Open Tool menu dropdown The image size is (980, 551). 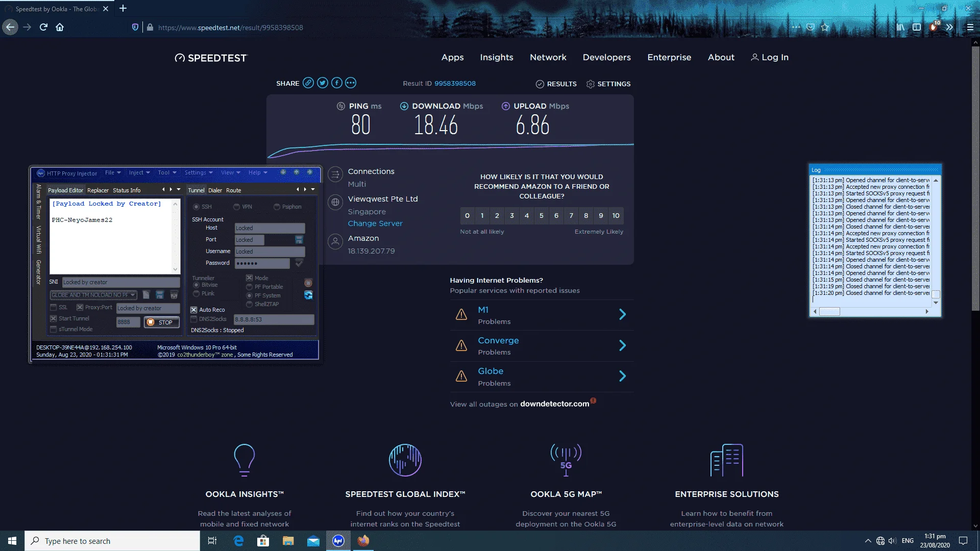tap(167, 172)
